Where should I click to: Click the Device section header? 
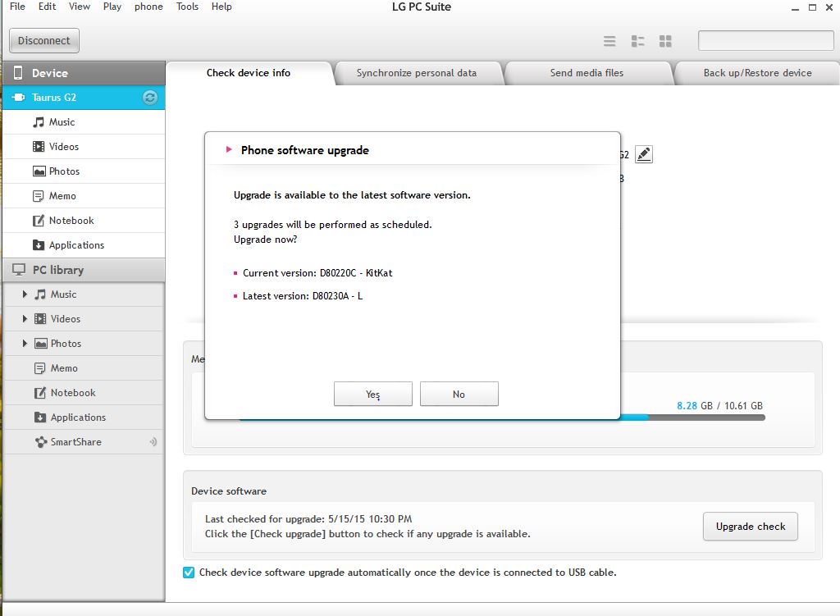pyautogui.click(x=84, y=73)
